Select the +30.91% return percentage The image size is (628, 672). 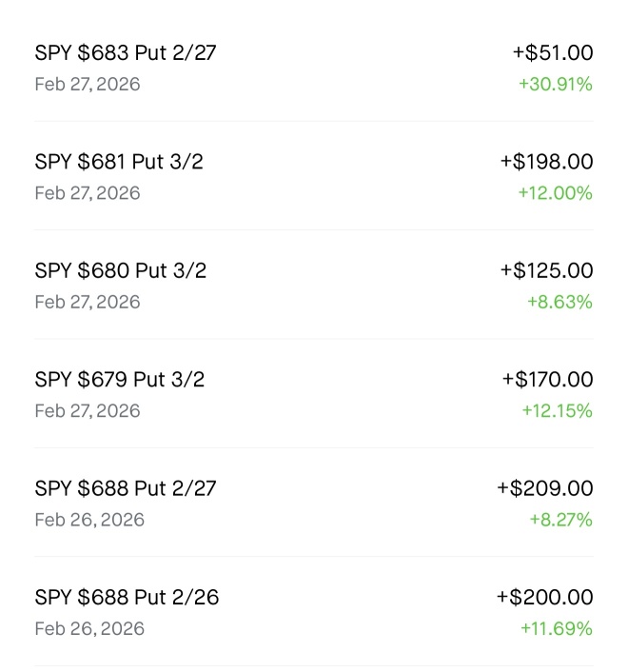[556, 84]
